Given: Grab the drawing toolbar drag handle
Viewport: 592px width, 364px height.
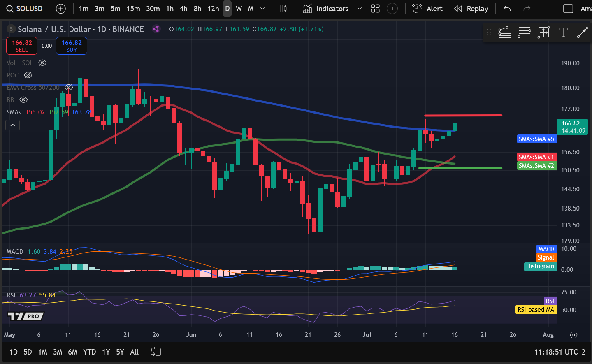Looking at the screenshot, I should [x=489, y=32].
